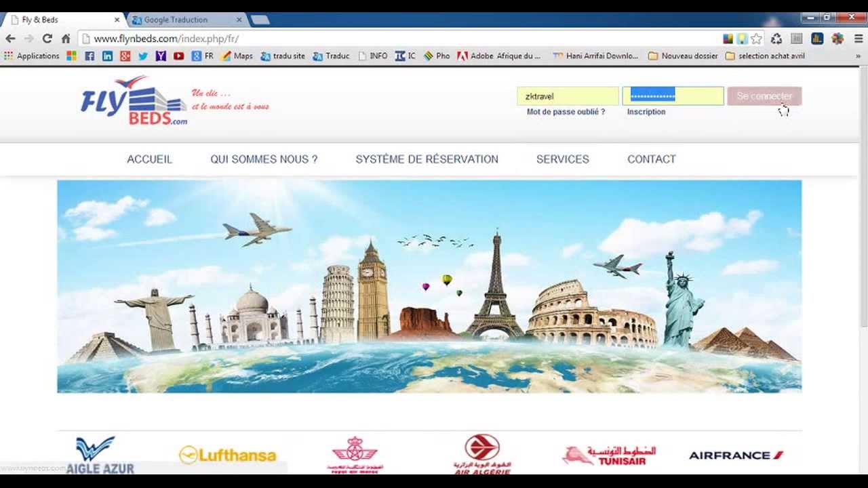The width and height of the screenshot is (868, 488).
Task: Open the LinkedIn bookmark icon
Action: click(x=107, y=56)
